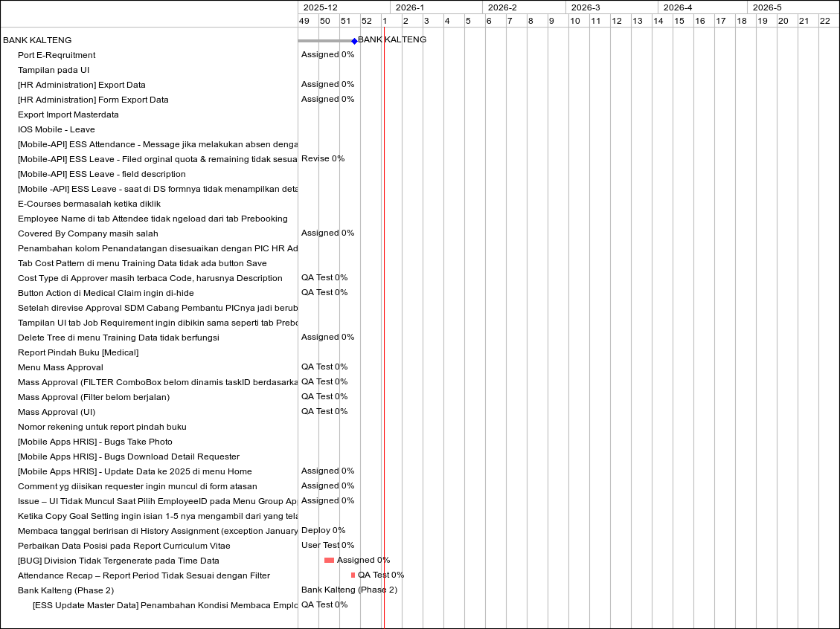Select the red bar for BUG Division task
This screenshot has height=629, width=840.
tap(329, 560)
